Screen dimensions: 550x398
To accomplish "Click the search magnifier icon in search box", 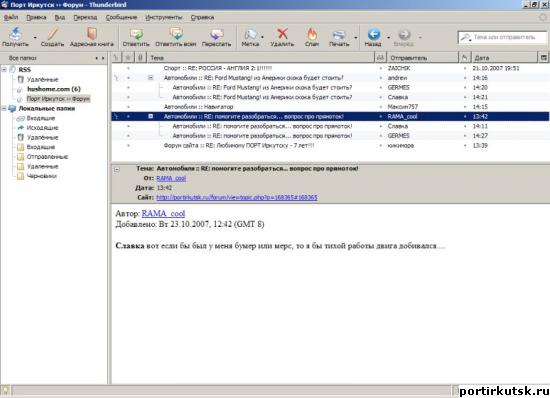I will tap(465, 37).
